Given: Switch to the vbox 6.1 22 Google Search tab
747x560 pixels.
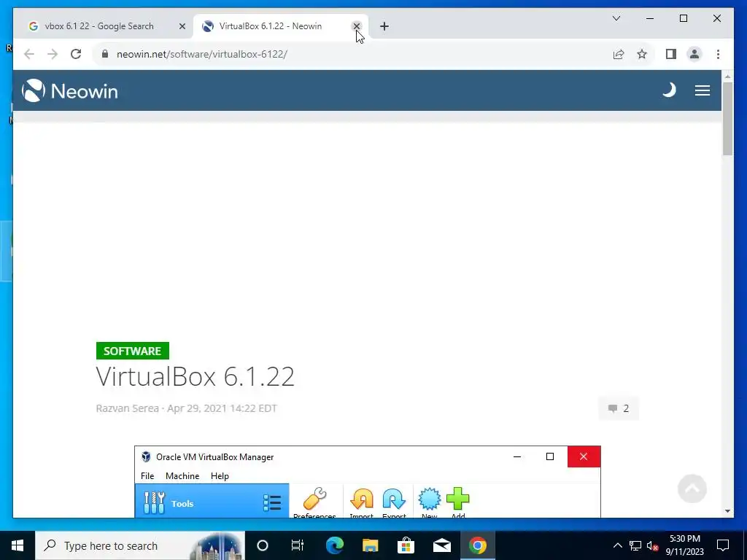Looking at the screenshot, I should (x=106, y=26).
